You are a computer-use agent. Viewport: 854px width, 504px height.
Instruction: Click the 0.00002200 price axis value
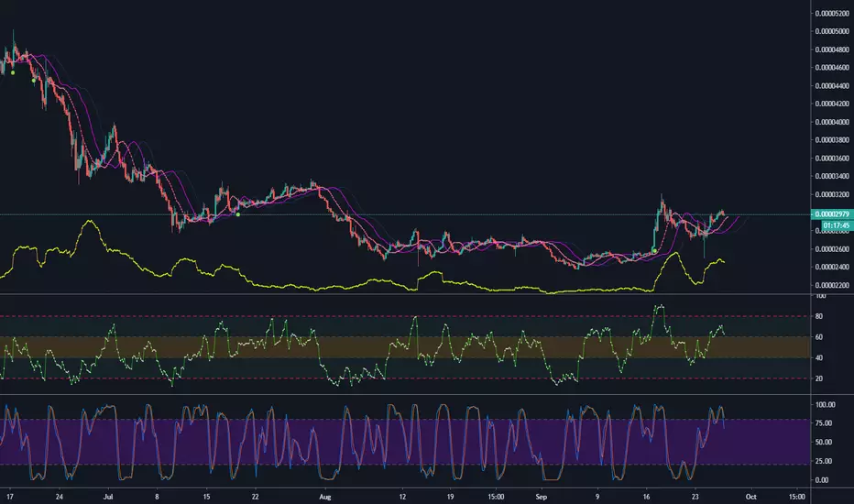[832, 285]
